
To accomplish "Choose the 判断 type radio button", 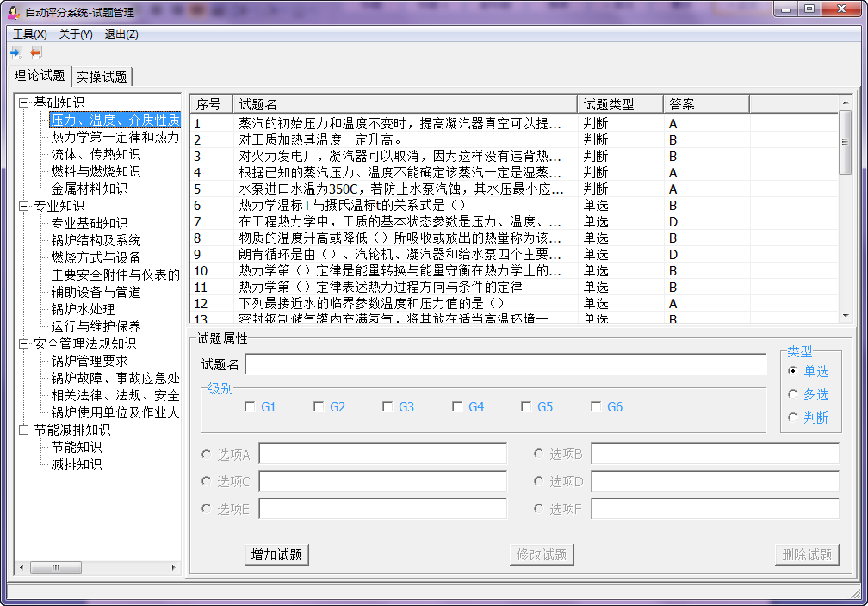I will (793, 417).
